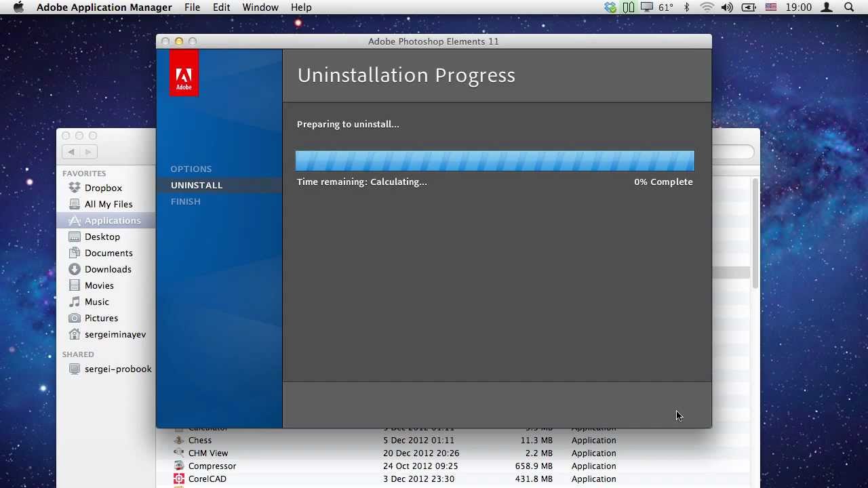
Task: Open the Edit menu
Action: point(222,7)
